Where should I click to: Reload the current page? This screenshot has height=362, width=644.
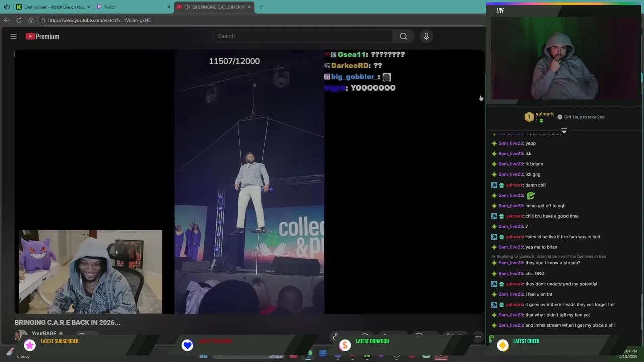(x=19, y=20)
